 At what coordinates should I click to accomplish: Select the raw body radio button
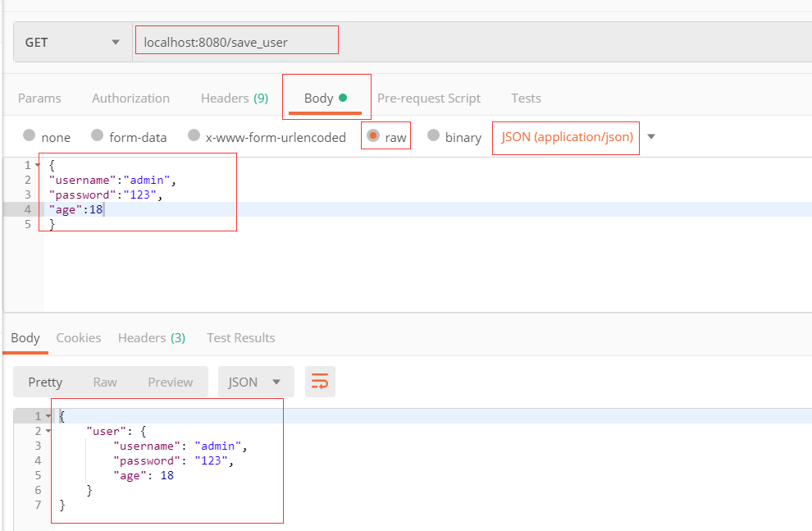pyautogui.click(x=373, y=135)
